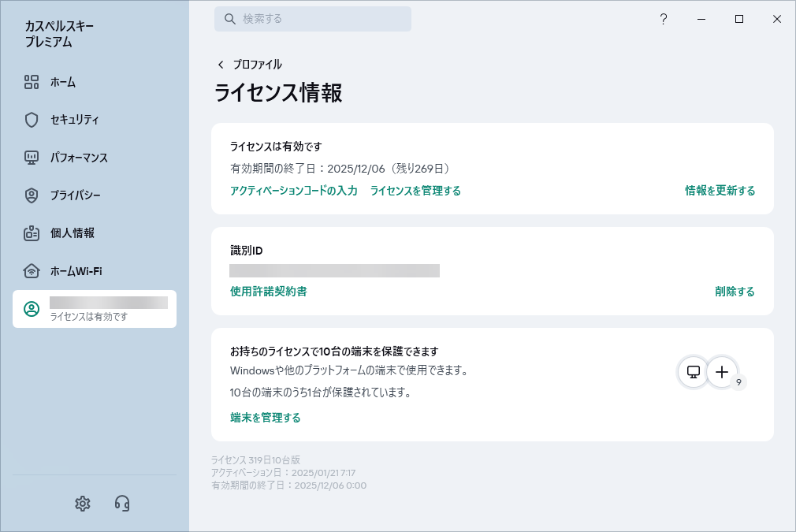Click the ライセンス情報 page heading

click(x=278, y=93)
